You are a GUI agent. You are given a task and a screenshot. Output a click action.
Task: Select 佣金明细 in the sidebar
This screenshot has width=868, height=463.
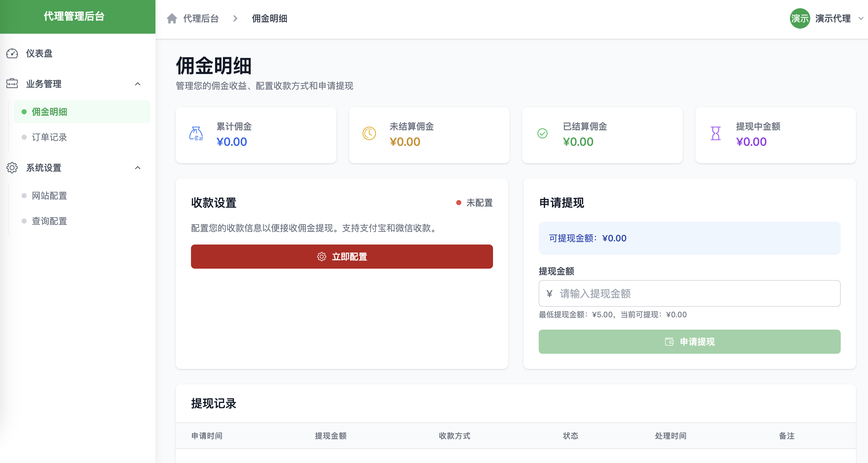click(x=82, y=111)
